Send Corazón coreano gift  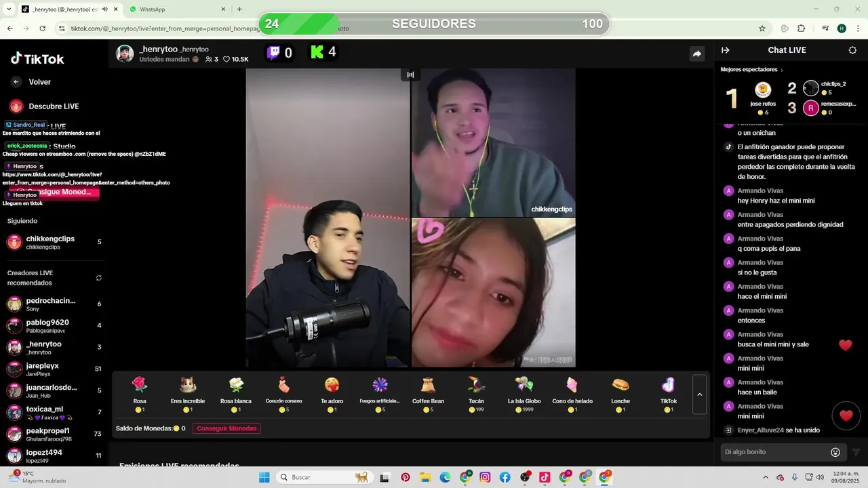pos(283,394)
